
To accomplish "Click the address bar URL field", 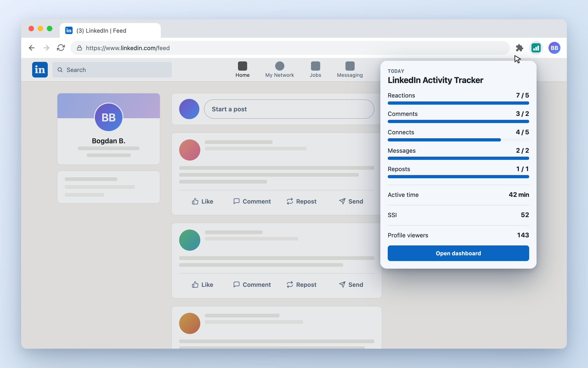I will click(x=290, y=48).
